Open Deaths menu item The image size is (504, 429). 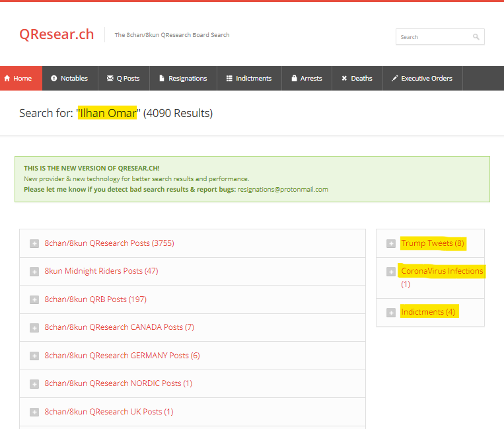[x=357, y=78]
